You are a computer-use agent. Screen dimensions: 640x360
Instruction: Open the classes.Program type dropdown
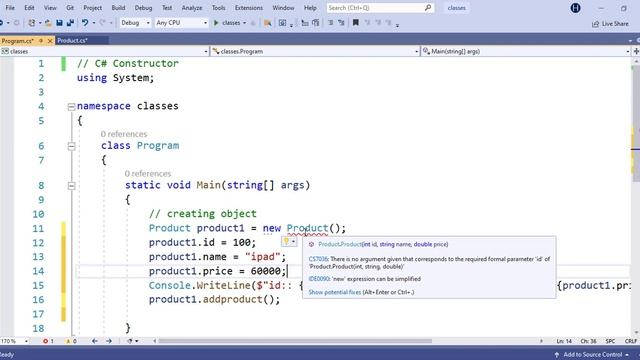click(315, 51)
